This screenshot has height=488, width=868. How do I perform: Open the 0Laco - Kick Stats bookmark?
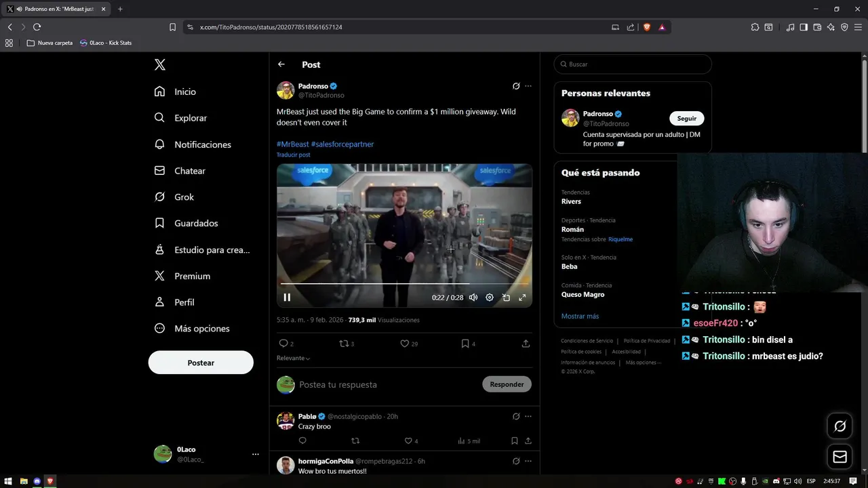[106, 43]
